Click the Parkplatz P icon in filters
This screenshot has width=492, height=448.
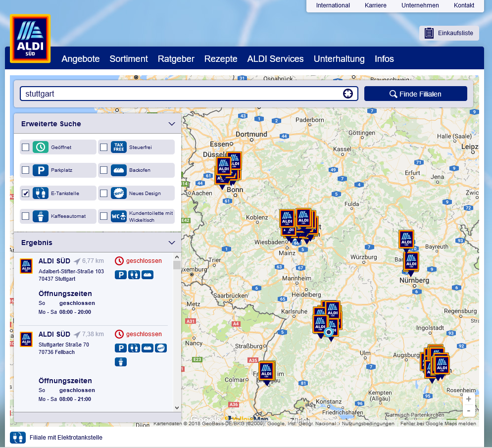tap(41, 170)
